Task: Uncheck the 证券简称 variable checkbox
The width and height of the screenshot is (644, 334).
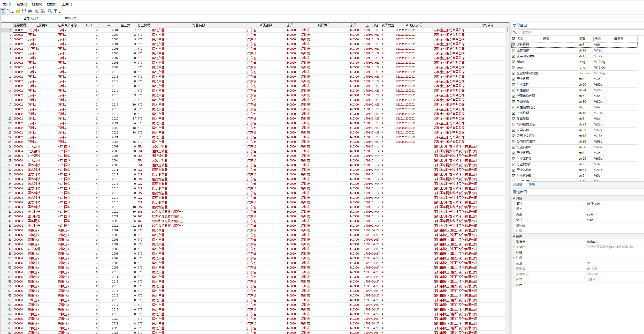Action: click(x=514, y=50)
